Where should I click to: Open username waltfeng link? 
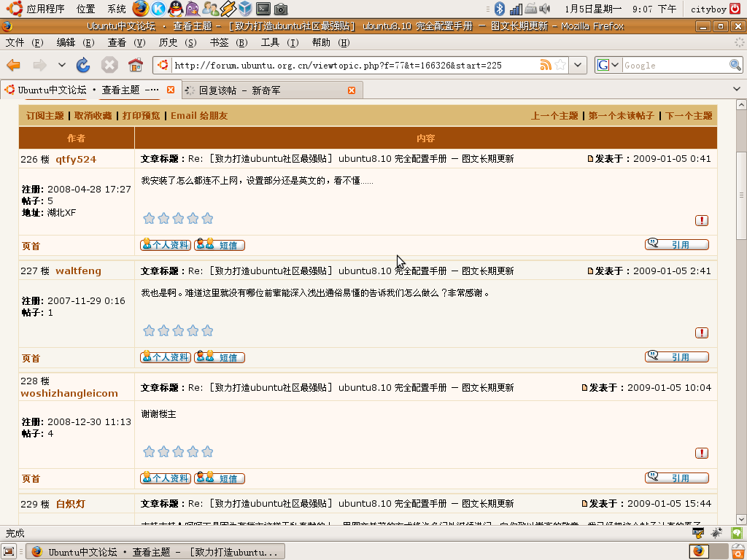click(78, 271)
